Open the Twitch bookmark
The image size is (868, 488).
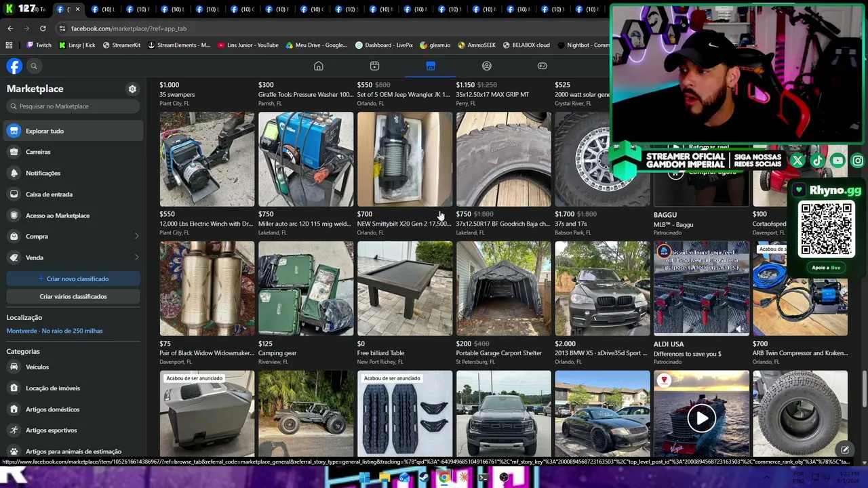(39, 45)
